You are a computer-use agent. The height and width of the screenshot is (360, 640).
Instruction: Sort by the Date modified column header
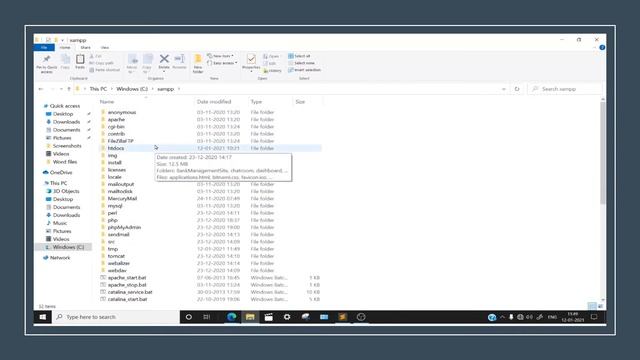(x=214, y=102)
